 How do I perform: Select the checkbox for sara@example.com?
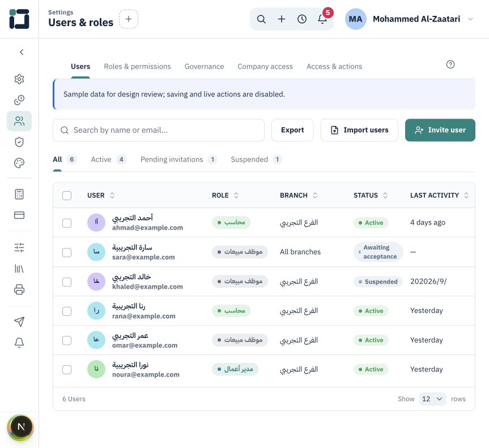(67, 252)
